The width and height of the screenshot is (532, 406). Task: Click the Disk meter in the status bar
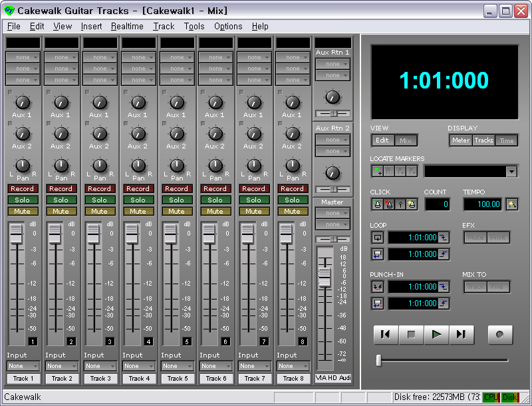click(x=510, y=397)
